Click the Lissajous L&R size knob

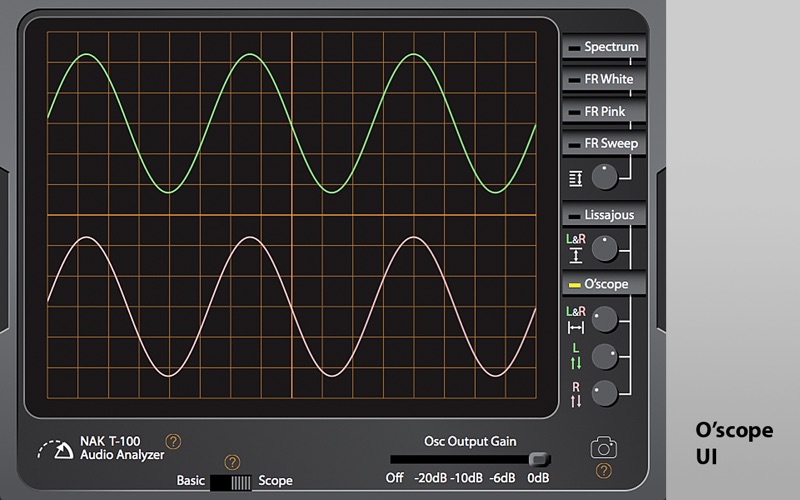tap(605, 248)
